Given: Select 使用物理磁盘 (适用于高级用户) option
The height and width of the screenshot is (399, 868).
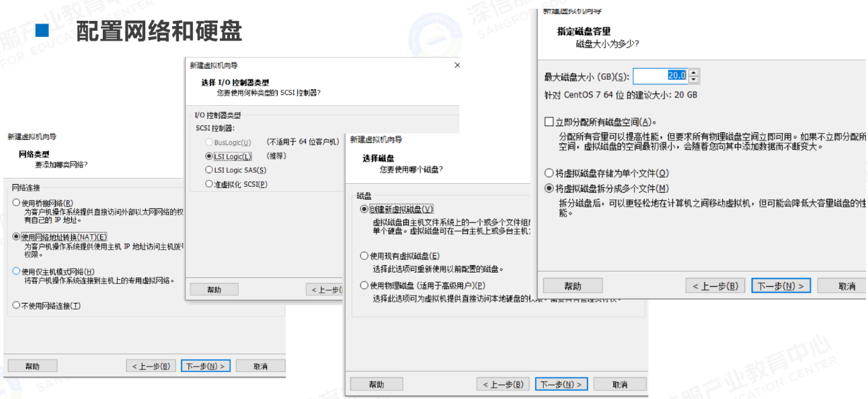Looking at the screenshot, I should click(364, 285).
